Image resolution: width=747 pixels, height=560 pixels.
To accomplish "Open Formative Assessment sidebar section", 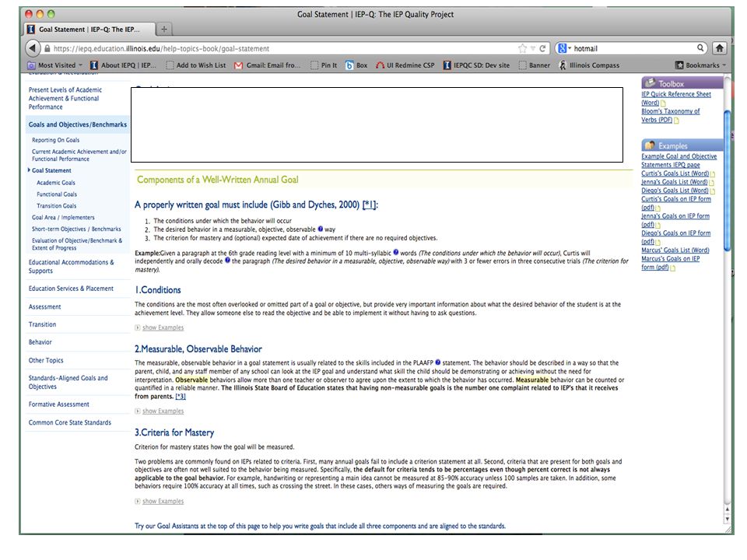I will tap(58, 404).
